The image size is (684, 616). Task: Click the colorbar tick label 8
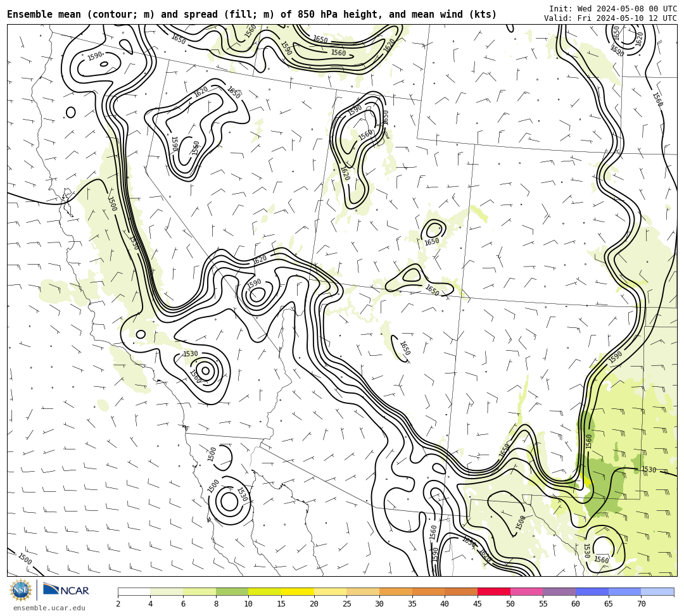[x=216, y=604]
